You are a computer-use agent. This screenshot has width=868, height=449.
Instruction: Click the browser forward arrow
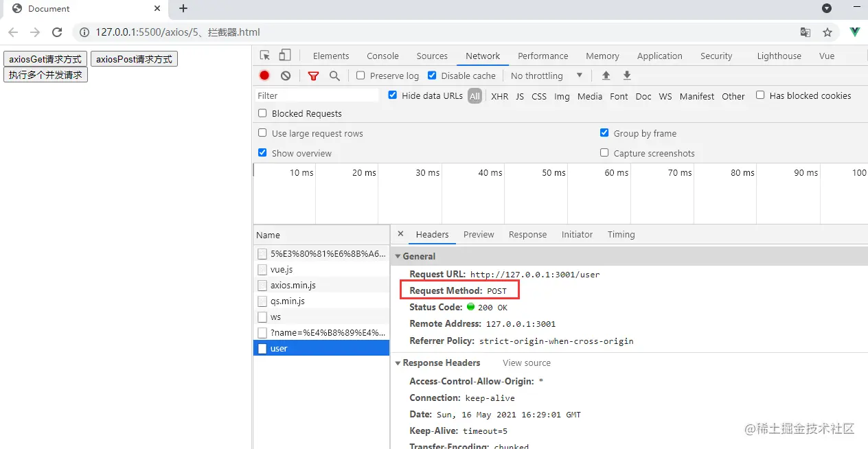35,32
